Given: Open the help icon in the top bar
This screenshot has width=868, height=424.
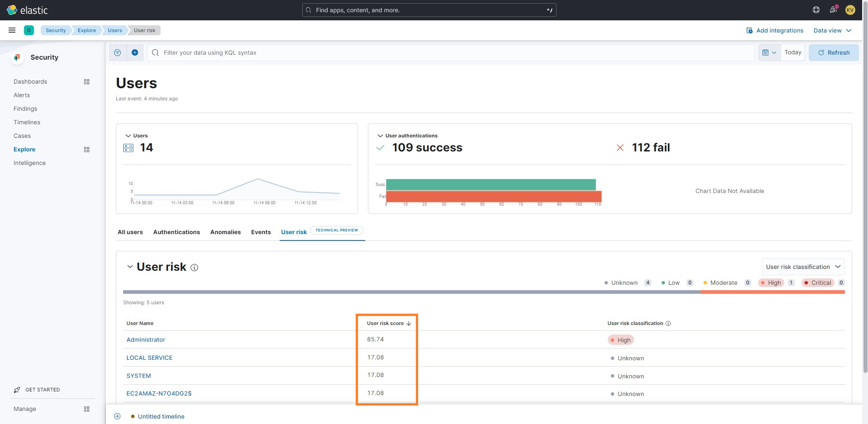Looking at the screenshot, I should [816, 9].
